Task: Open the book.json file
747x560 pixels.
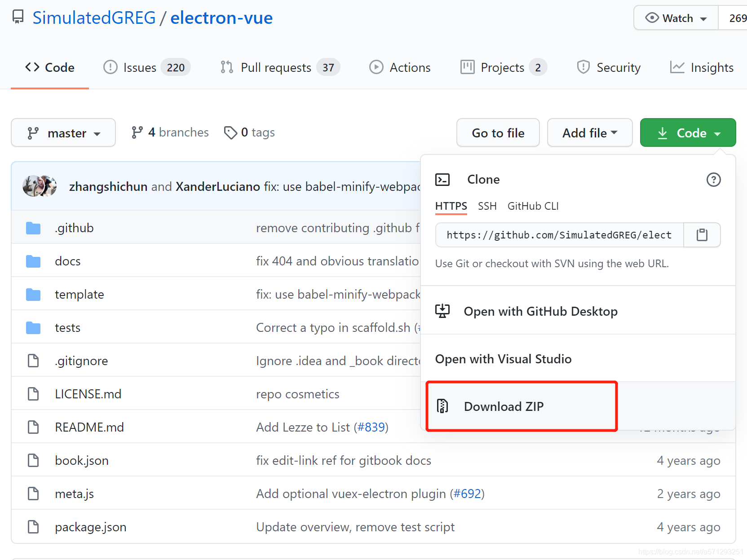Action: (x=82, y=460)
